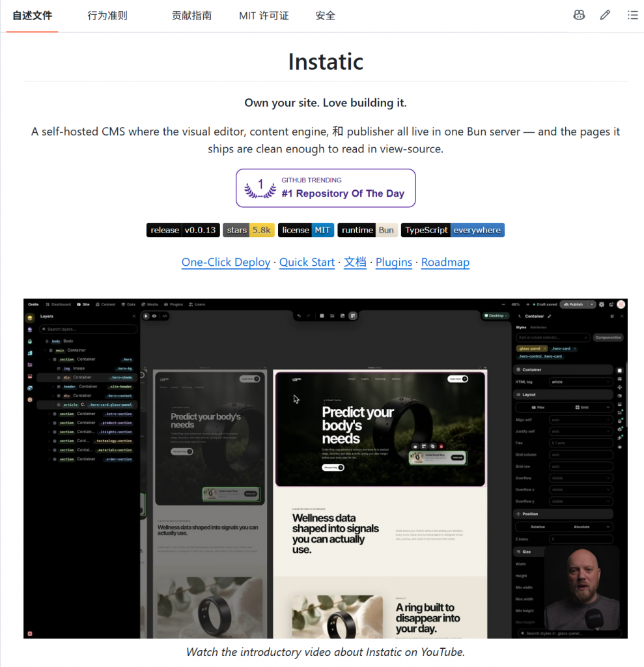Viewport: 644px width, 667px height.
Task: Go to the 安全 tab
Action: [x=326, y=16]
